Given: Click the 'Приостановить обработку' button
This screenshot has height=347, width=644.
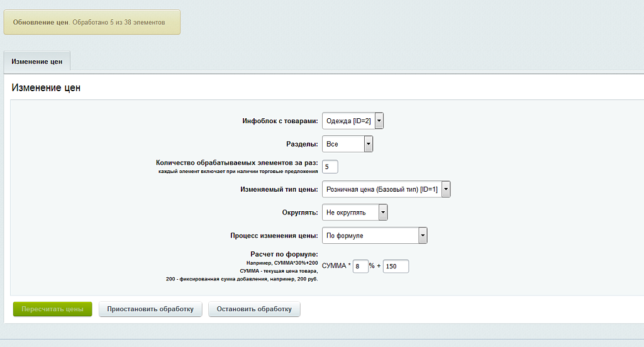Looking at the screenshot, I should [x=150, y=309].
